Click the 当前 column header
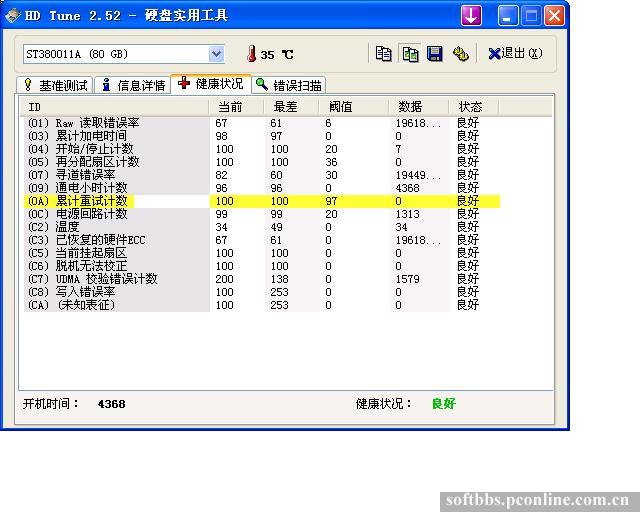Screen dimensions: 640x512 [x=236, y=107]
